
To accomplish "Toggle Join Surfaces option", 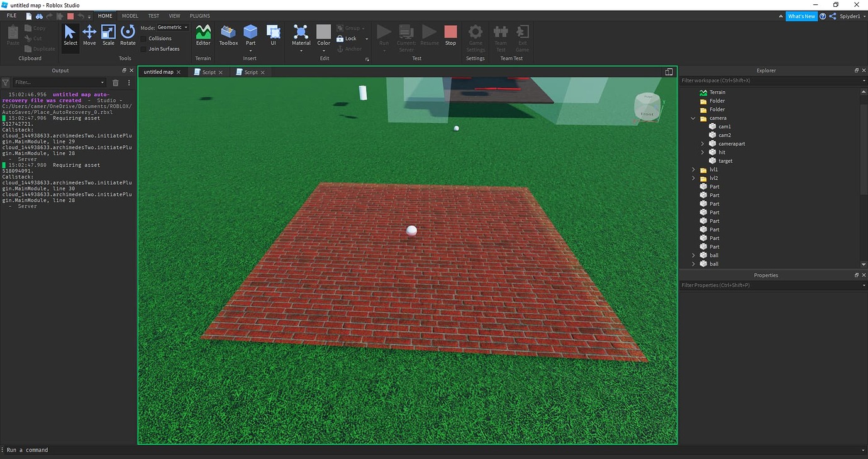I will [143, 48].
